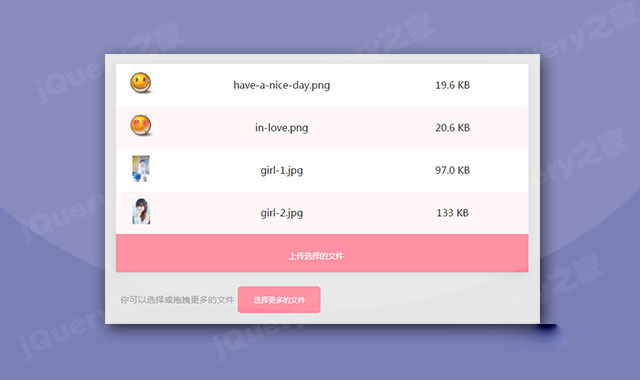Screen dimensions: 640x380
Task: Select the girl-2.jpg file name
Action: [x=282, y=213]
